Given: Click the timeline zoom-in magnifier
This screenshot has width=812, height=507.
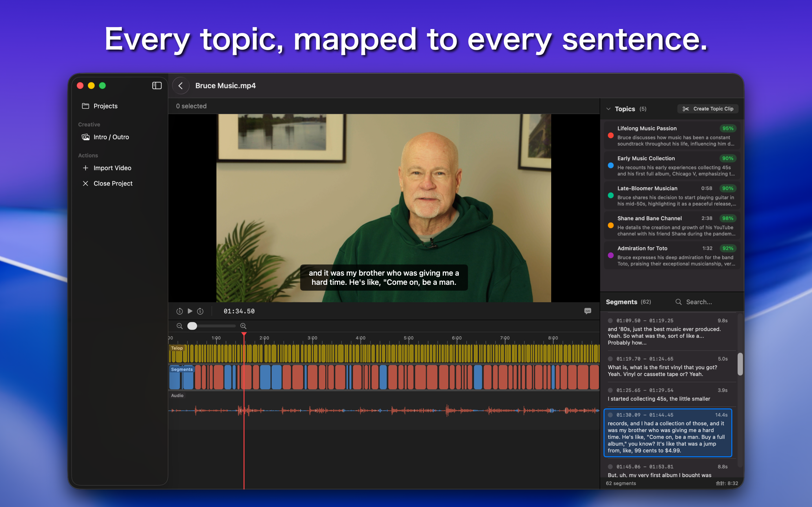Looking at the screenshot, I should tap(243, 326).
